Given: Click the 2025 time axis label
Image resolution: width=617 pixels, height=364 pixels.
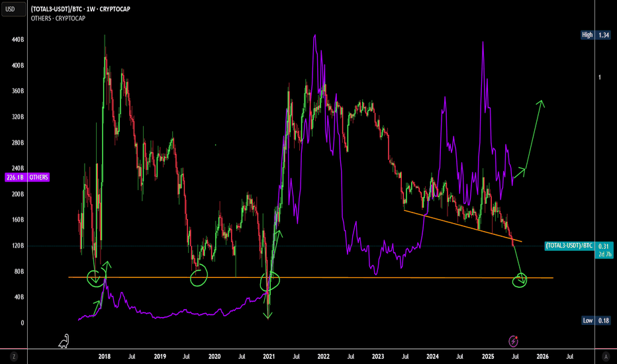Looking at the screenshot, I should click(488, 357).
